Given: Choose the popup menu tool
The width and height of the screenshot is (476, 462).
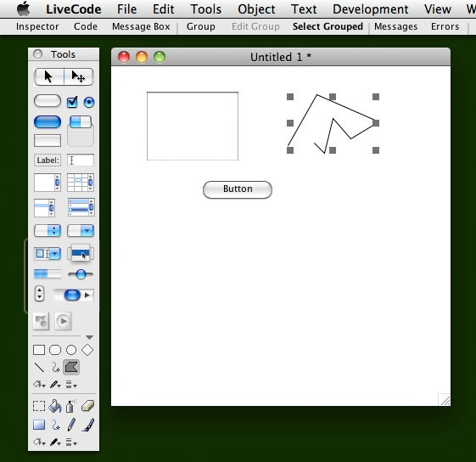Looking at the screenshot, I should click(81, 253).
